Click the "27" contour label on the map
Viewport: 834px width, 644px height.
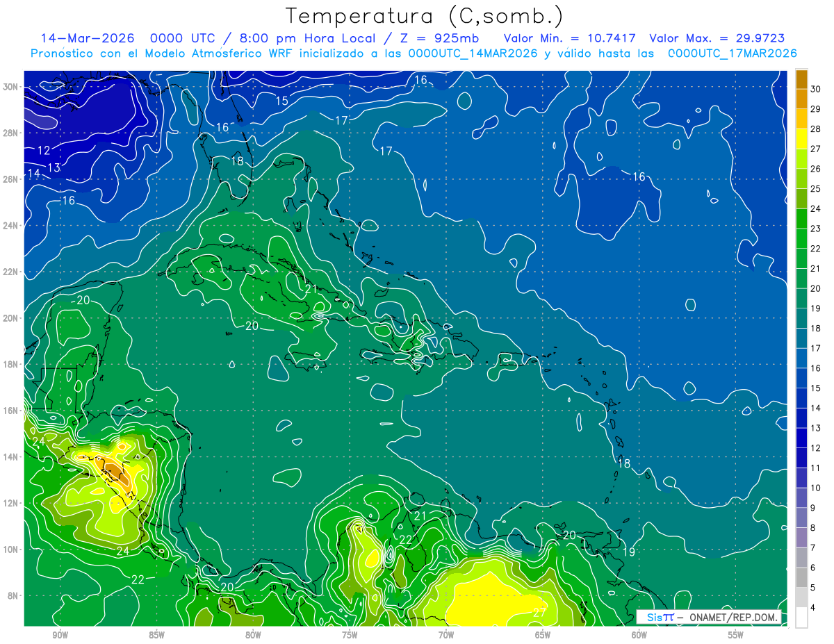tap(539, 612)
